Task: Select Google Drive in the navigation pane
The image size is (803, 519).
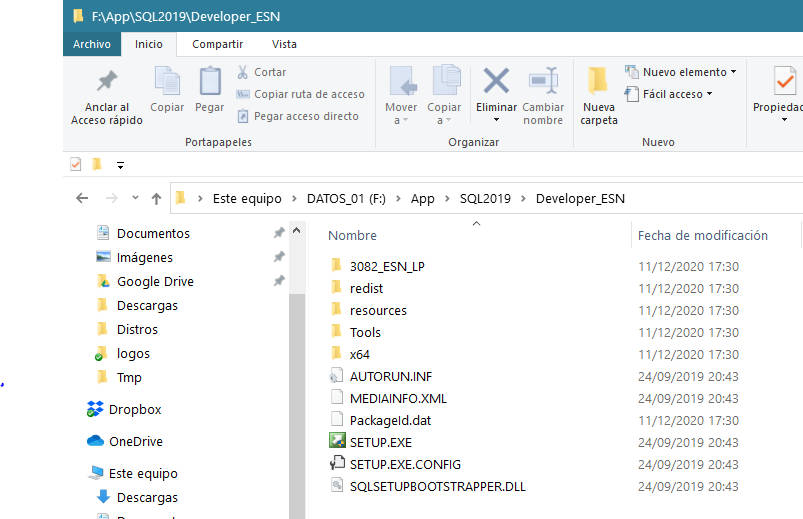Action: pyautogui.click(x=155, y=282)
